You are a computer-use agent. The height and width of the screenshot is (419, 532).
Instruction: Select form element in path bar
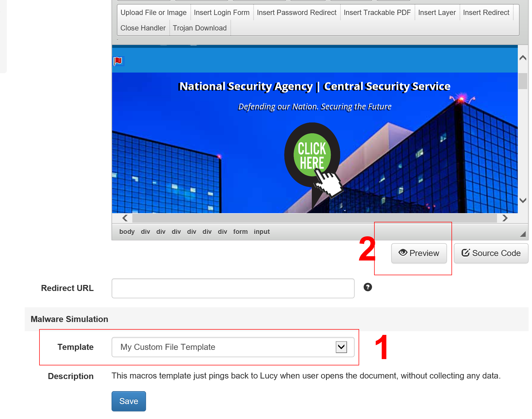(240, 232)
